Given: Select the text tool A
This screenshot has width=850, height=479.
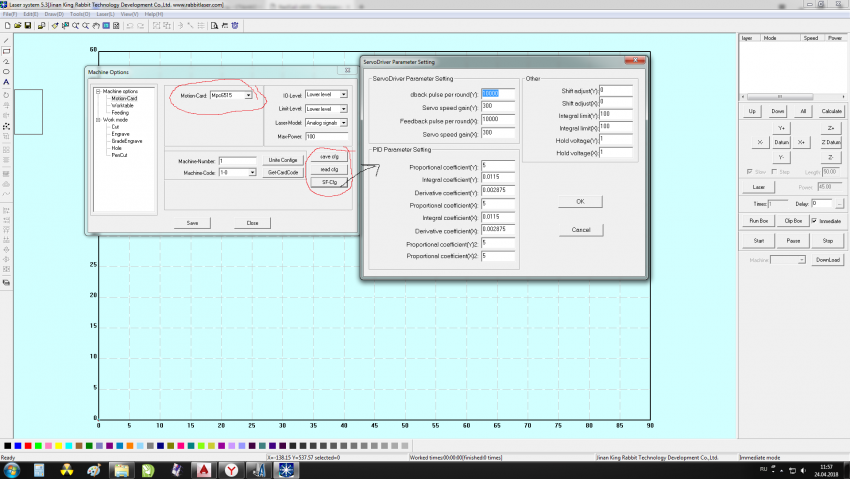Looking at the screenshot, I should coord(6,82).
